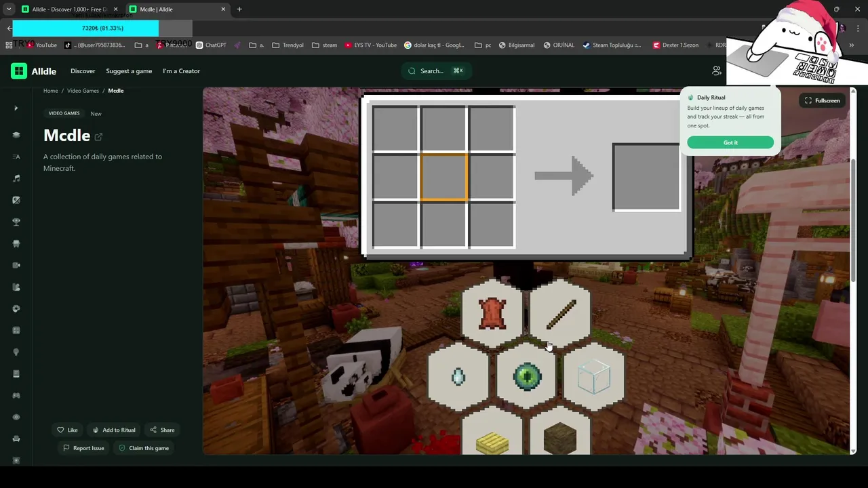The width and height of the screenshot is (868, 488).
Task: Pick the leather item hexagon
Action: (x=492, y=314)
